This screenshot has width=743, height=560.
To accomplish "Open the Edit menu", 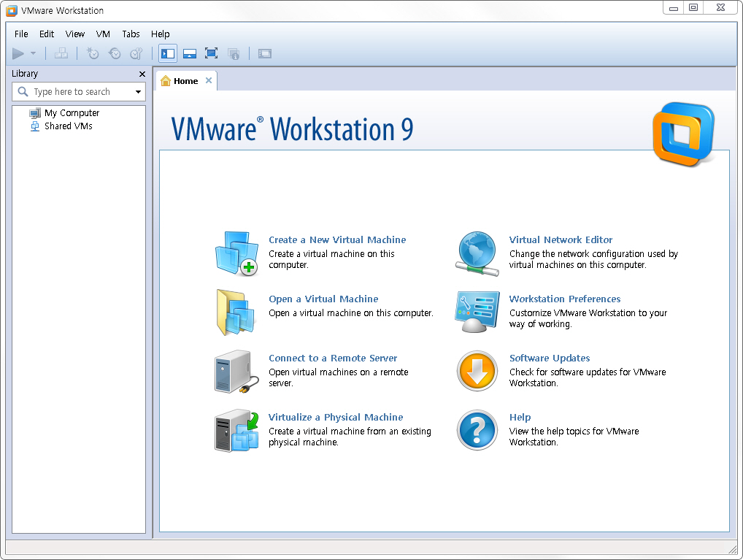I will click(47, 34).
